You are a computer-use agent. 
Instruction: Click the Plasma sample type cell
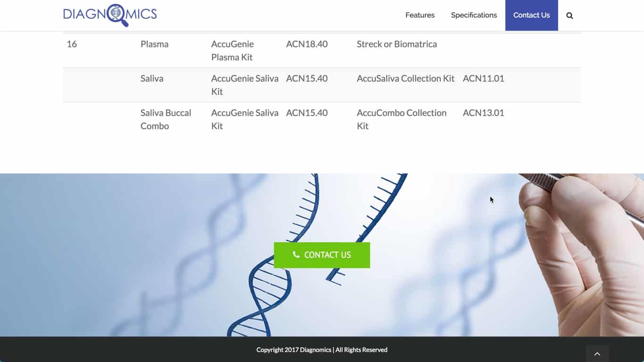[155, 44]
